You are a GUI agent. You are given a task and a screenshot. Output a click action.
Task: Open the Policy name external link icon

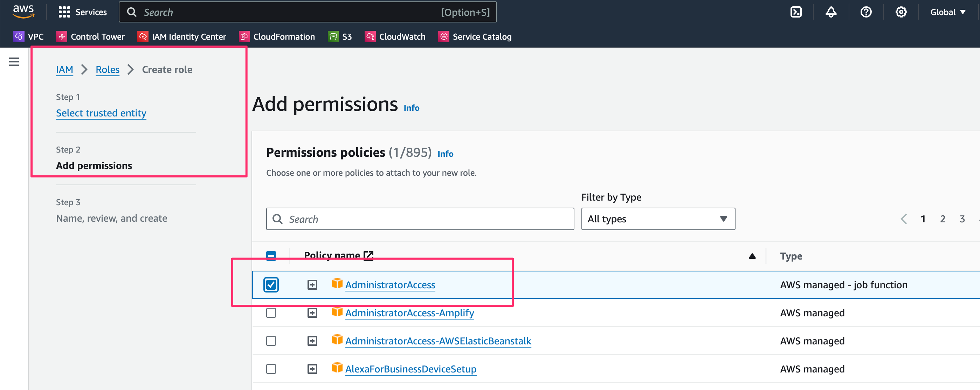(368, 256)
